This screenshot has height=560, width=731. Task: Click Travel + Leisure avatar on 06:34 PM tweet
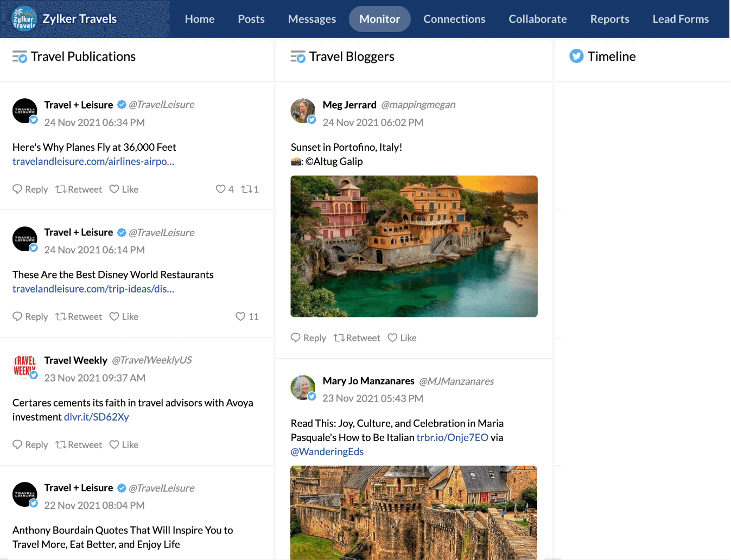point(25,111)
